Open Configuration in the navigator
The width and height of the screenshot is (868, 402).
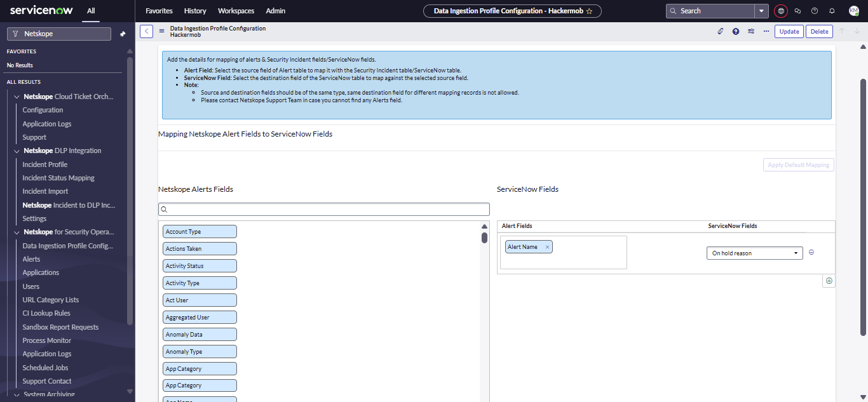pos(43,110)
